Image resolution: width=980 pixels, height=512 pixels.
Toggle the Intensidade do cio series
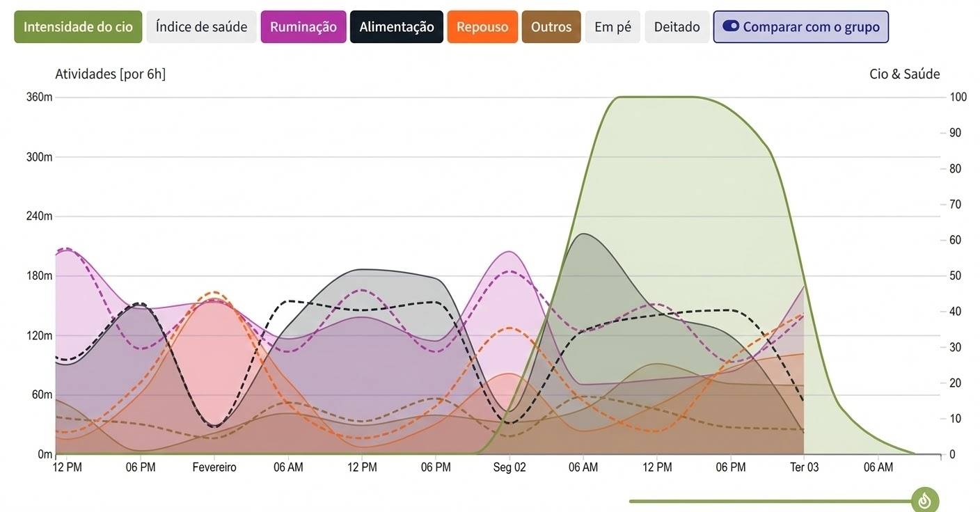(78, 27)
